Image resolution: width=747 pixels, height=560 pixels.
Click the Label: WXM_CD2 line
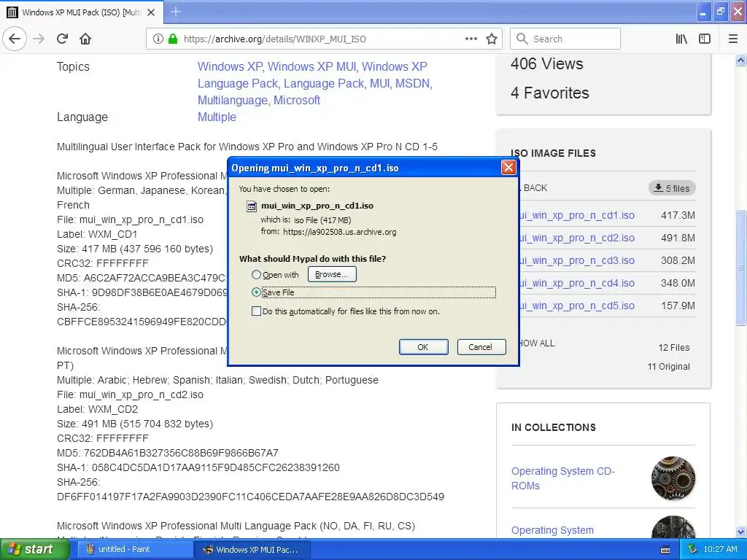tap(97, 409)
